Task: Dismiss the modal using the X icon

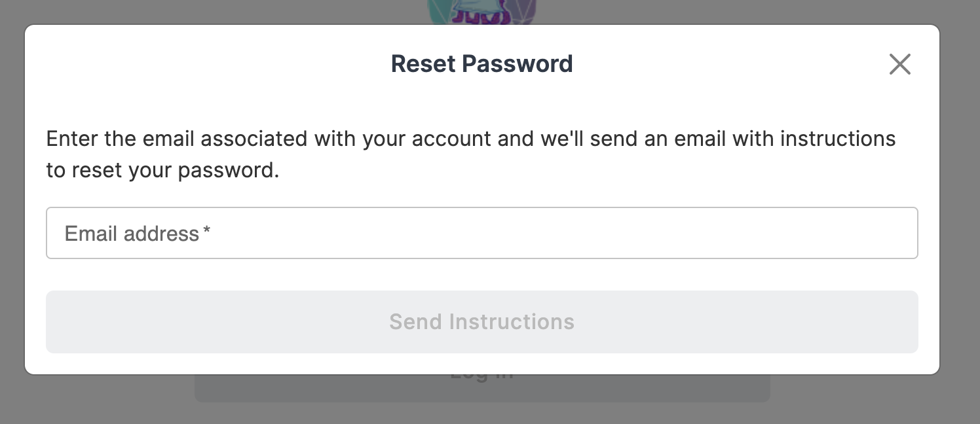Action: click(x=899, y=64)
